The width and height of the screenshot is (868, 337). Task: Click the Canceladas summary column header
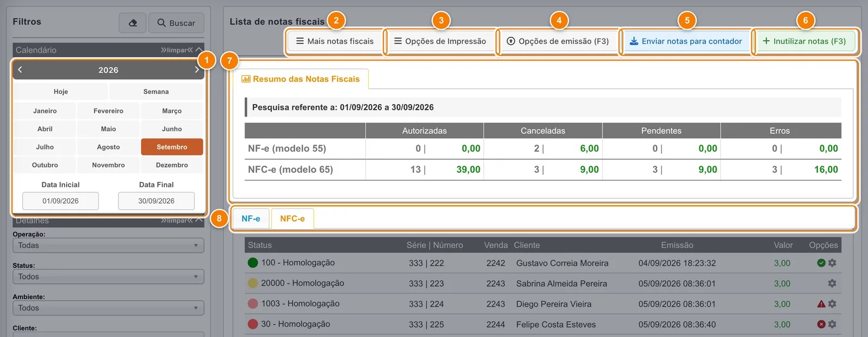[x=543, y=131]
